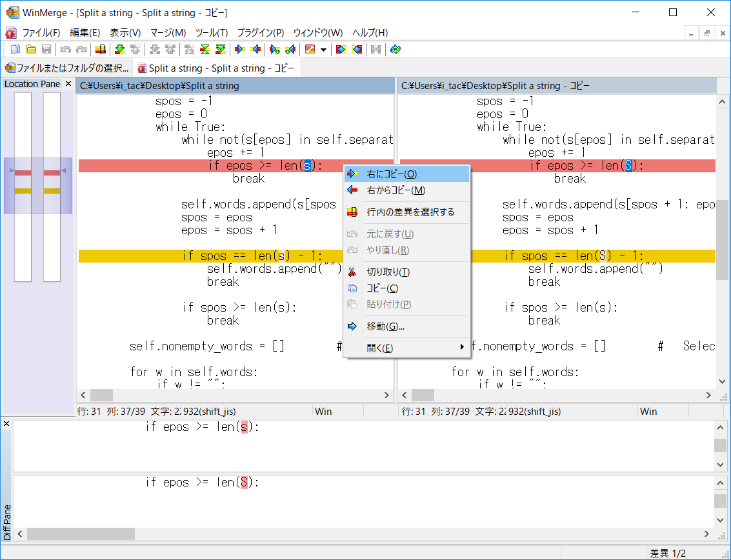The width and height of the screenshot is (731, 560).
Task: Restore the inner document window button
Action: pyautogui.click(x=706, y=33)
